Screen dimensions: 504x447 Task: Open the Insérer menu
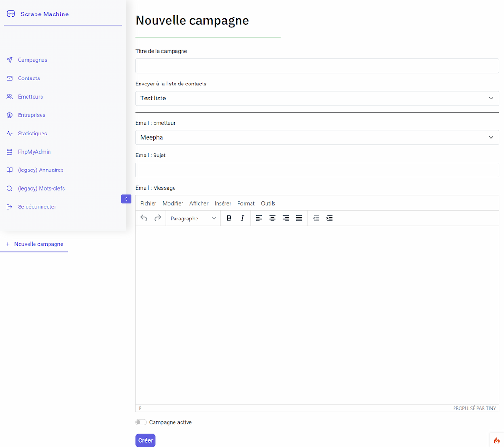(223, 203)
